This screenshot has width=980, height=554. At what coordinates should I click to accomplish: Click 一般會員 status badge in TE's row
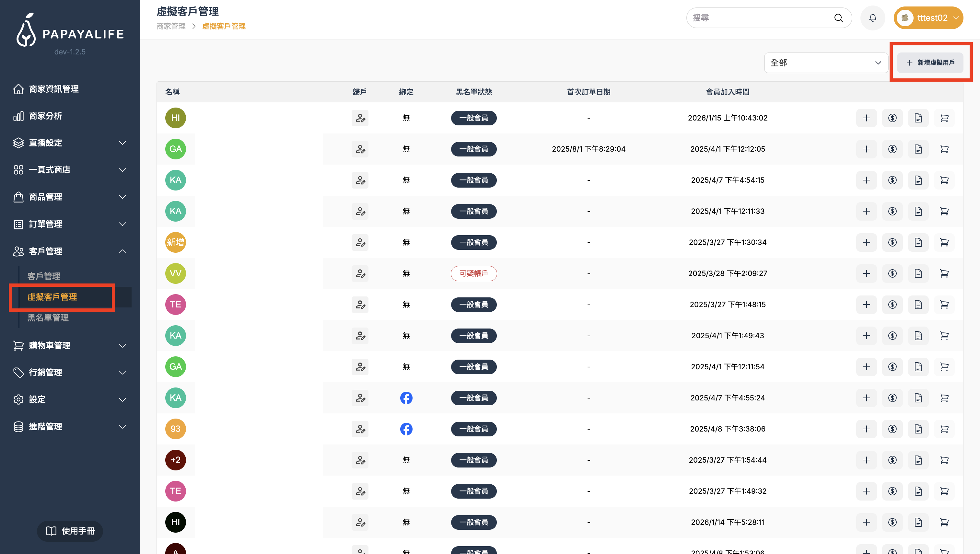(473, 305)
